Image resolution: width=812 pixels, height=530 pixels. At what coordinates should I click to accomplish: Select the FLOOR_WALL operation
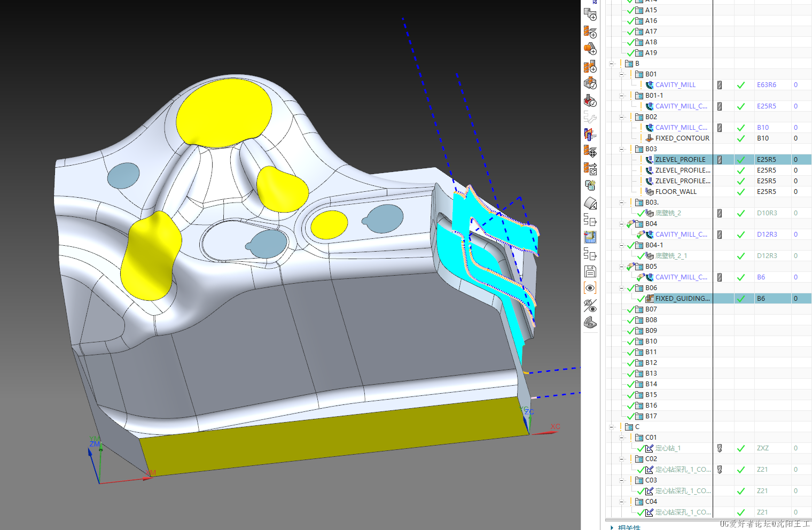tap(676, 192)
